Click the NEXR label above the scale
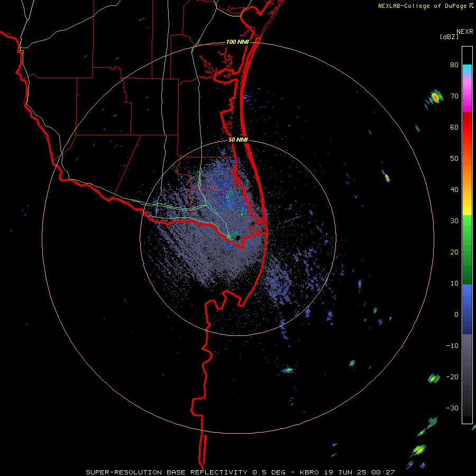 [465, 32]
